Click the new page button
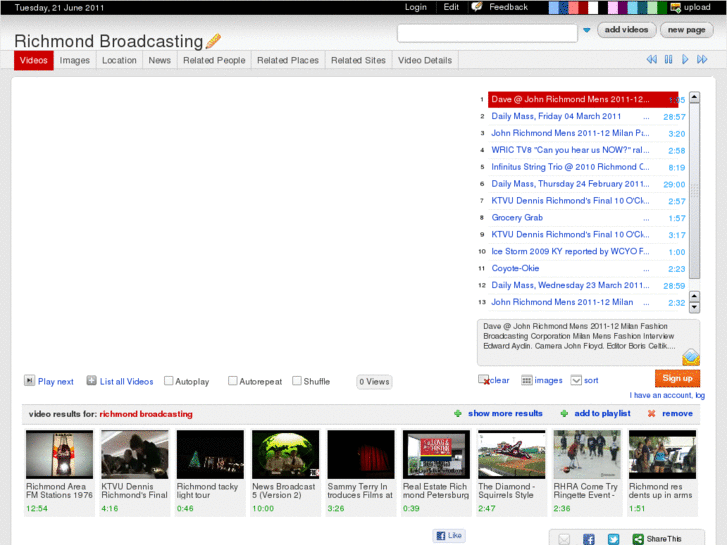727x545 pixels. [x=687, y=30]
